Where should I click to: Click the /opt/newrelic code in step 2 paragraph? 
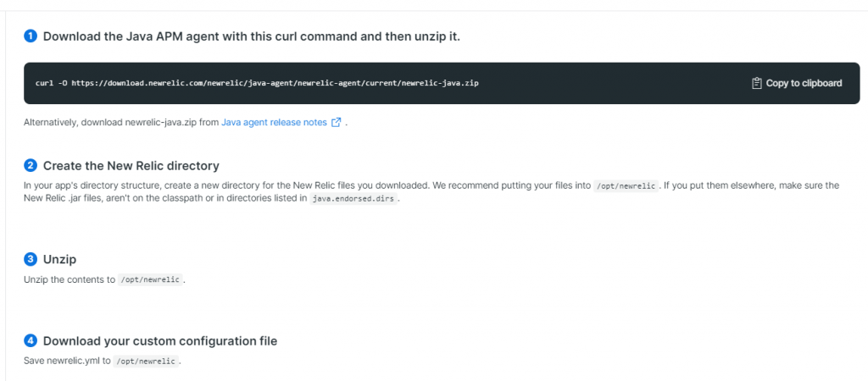(x=626, y=185)
